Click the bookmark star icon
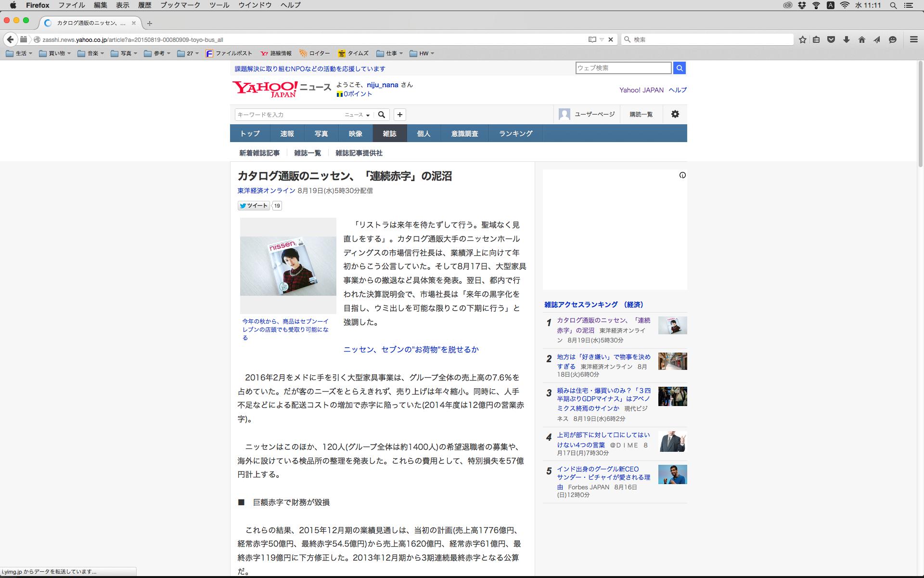Image resolution: width=924 pixels, height=578 pixels. [802, 39]
